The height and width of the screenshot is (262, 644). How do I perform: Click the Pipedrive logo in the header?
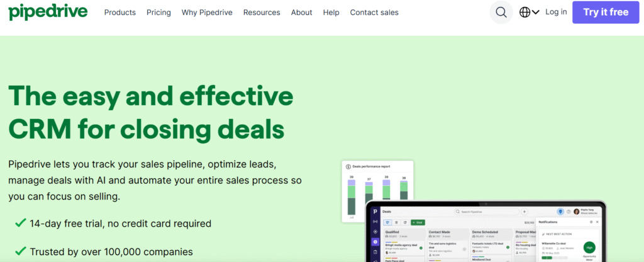pyautogui.click(x=48, y=11)
